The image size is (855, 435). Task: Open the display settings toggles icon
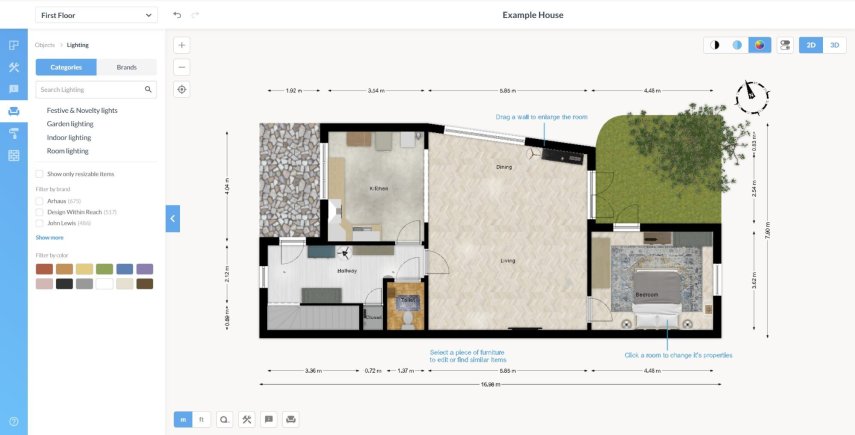(x=785, y=45)
